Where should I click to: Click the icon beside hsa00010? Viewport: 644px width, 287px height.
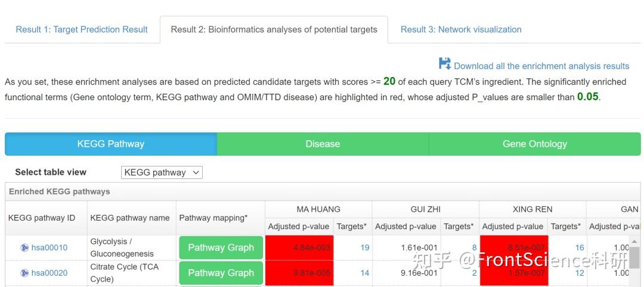(24, 248)
